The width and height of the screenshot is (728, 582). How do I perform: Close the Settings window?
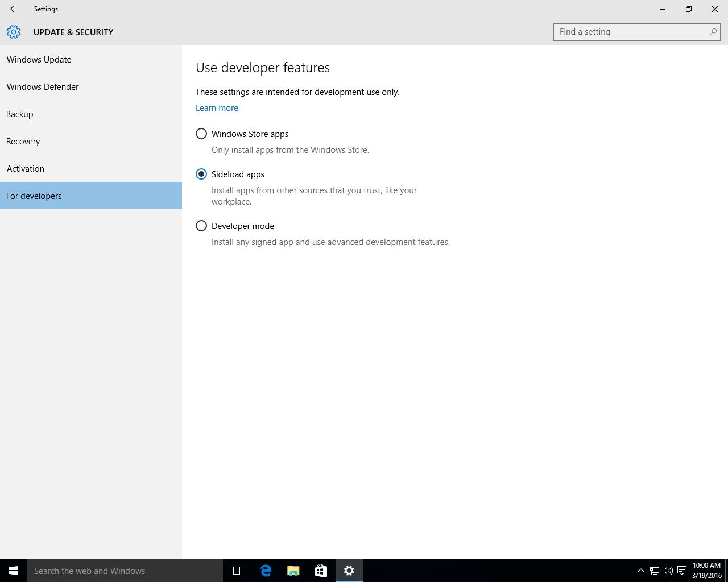point(715,9)
